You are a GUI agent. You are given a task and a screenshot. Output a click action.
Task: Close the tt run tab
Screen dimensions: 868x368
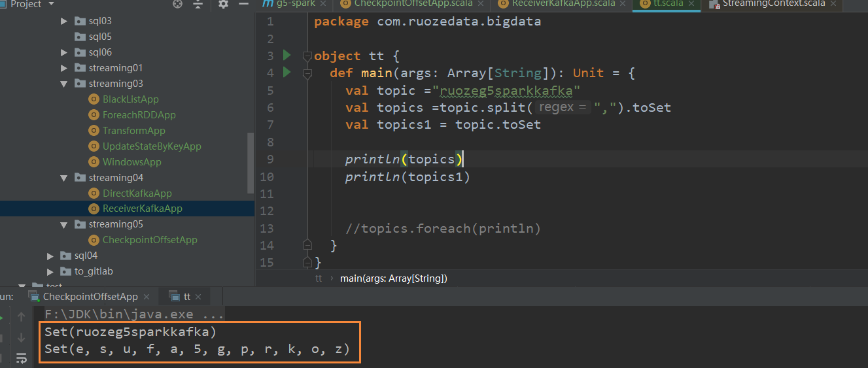pos(199,297)
